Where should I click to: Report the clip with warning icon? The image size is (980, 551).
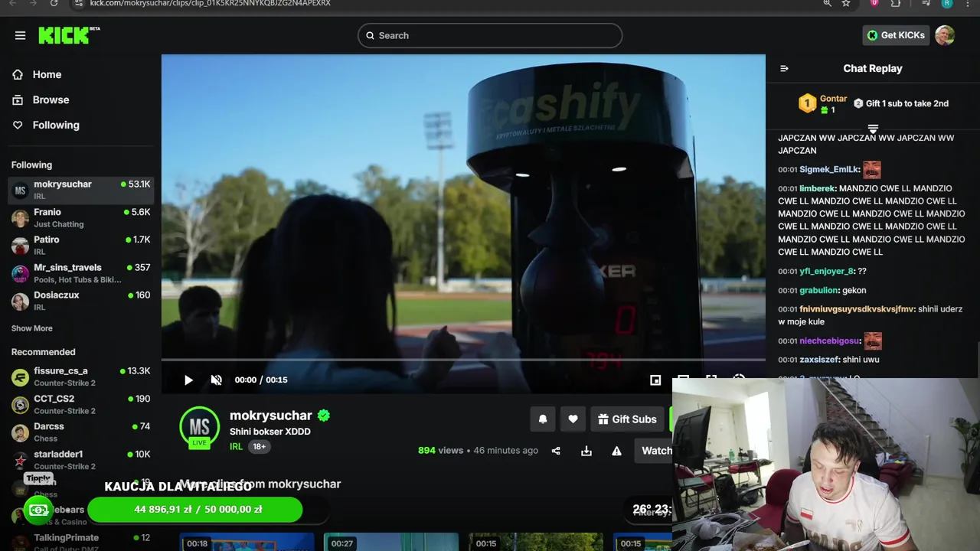pos(616,451)
